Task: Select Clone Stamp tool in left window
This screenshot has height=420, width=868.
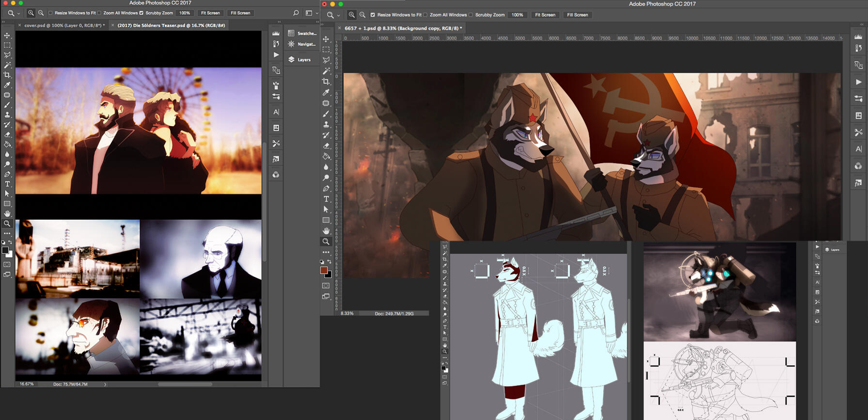Action: 7,114
